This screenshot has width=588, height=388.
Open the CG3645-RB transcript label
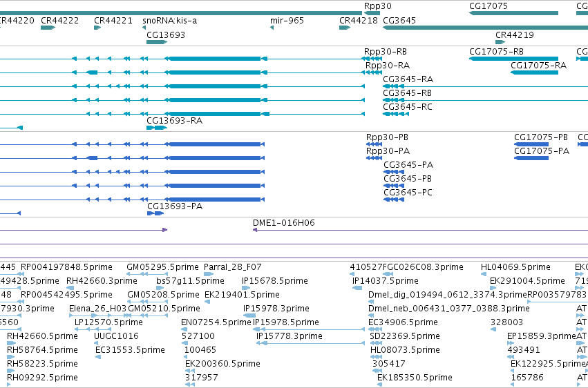tap(407, 93)
